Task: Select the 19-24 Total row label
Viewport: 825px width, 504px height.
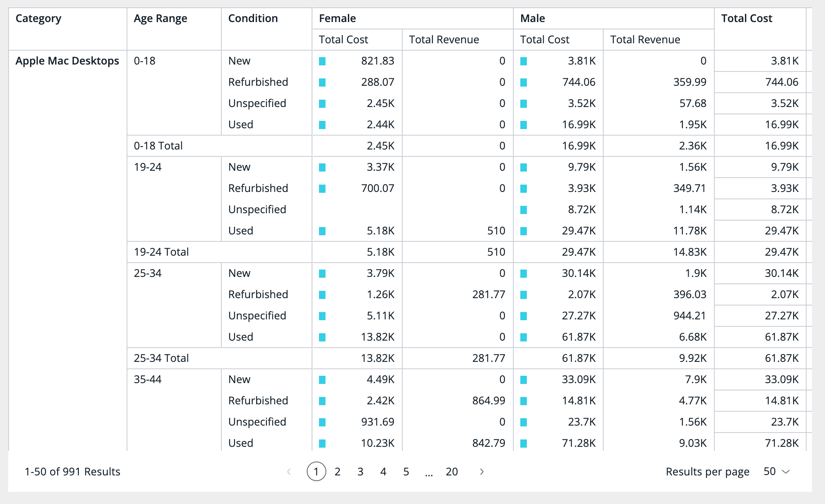Action: click(161, 252)
